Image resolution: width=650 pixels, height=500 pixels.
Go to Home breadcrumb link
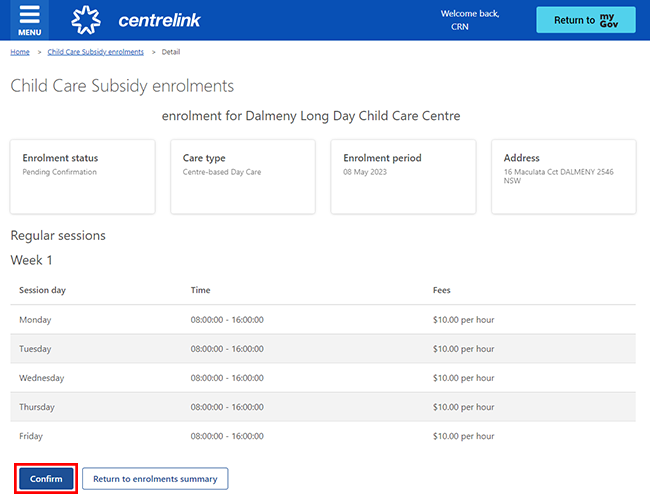tap(20, 51)
